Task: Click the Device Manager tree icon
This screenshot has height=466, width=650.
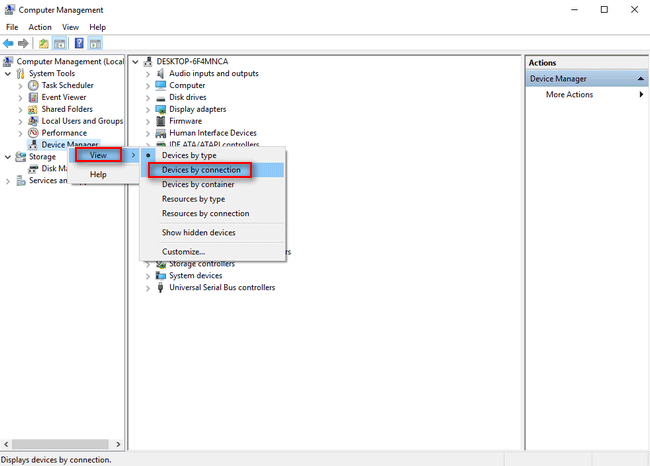Action: (33, 145)
